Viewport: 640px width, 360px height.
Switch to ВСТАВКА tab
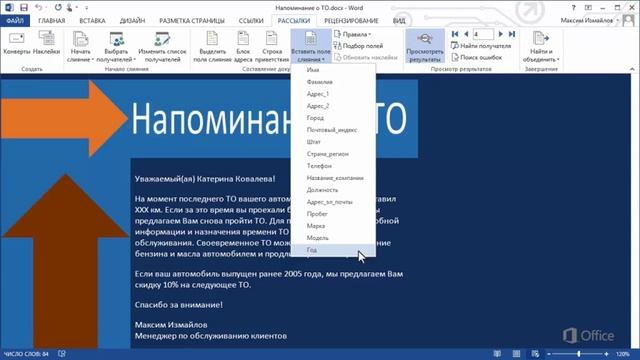[x=93, y=20]
